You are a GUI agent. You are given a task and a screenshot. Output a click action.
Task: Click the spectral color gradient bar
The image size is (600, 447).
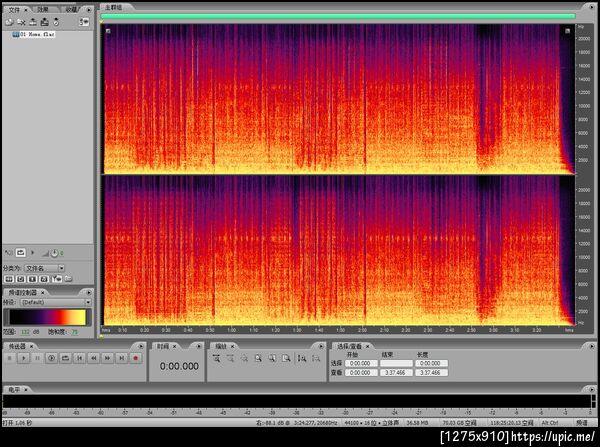point(48,315)
